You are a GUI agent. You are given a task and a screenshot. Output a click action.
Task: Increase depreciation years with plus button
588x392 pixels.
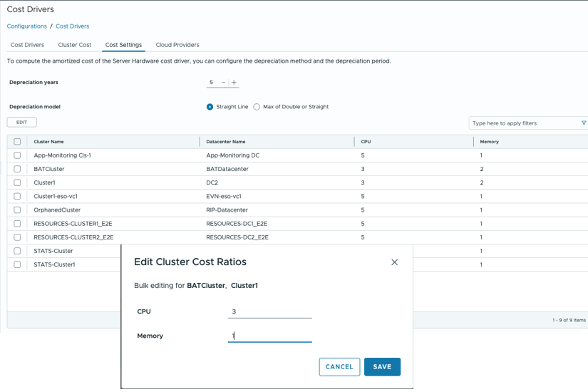click(x=234, y=82)
